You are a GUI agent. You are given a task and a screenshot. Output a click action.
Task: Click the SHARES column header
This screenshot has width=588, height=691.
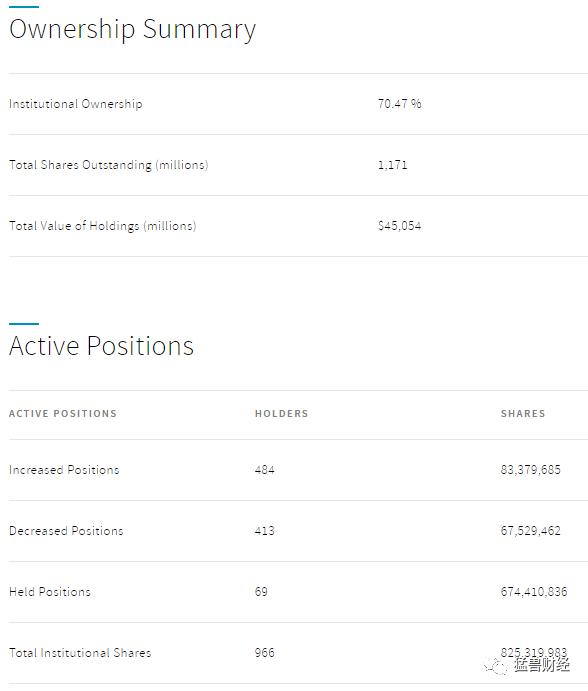tap(523, 413)
